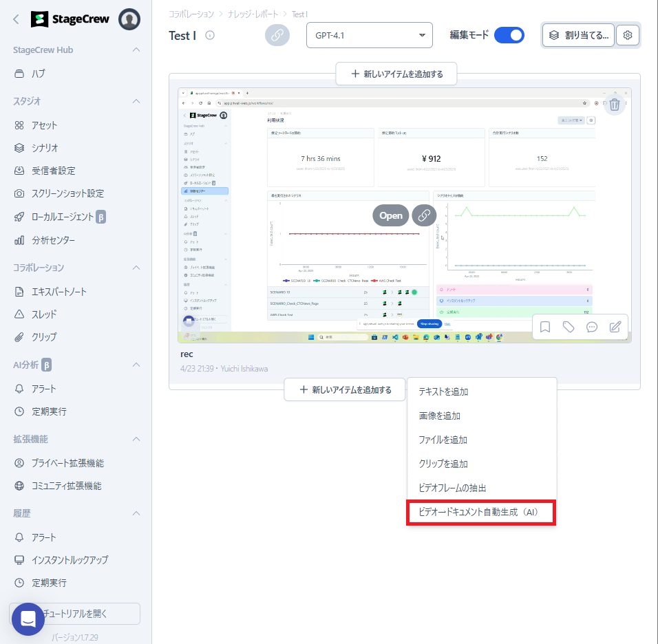Click the info icon next to Test I
The width and height of the screenshot is (658, 644).
(210, 36)
